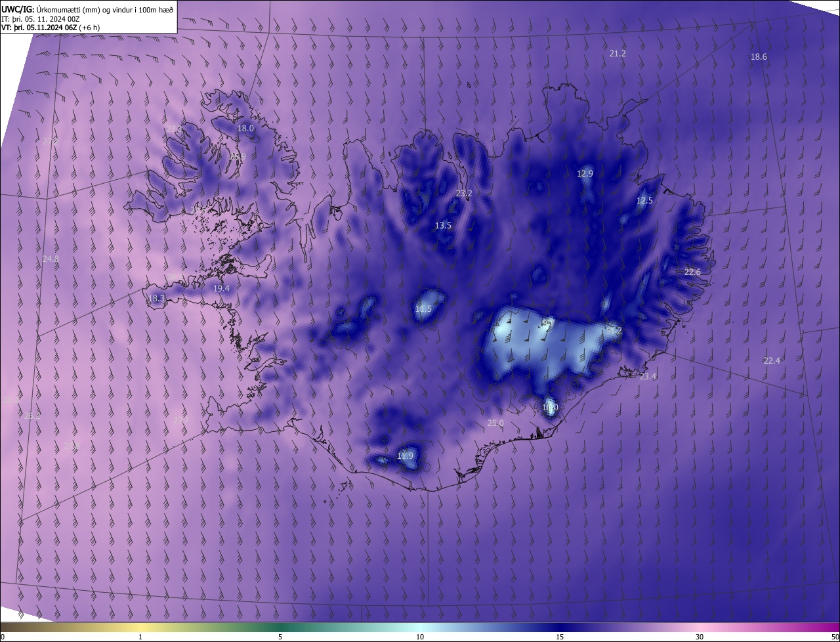Click the colorbar tick label 5
This screenshot has height=642, width=840.
pos(280,637)
